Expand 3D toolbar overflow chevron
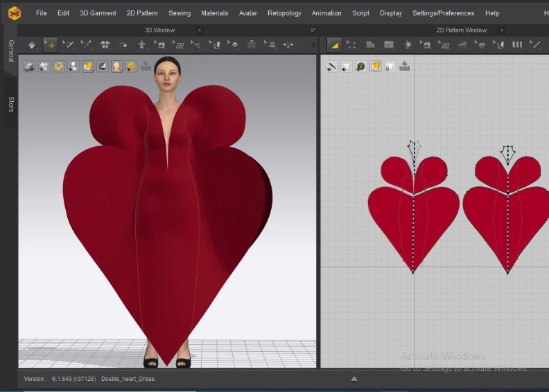The height and width of the screenshot is (392, 549). pos(312,45)
